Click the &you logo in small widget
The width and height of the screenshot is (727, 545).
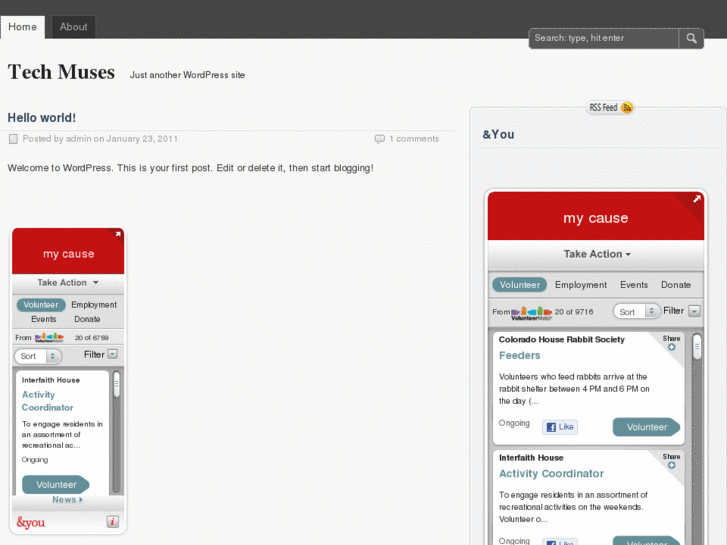point(31,522)
